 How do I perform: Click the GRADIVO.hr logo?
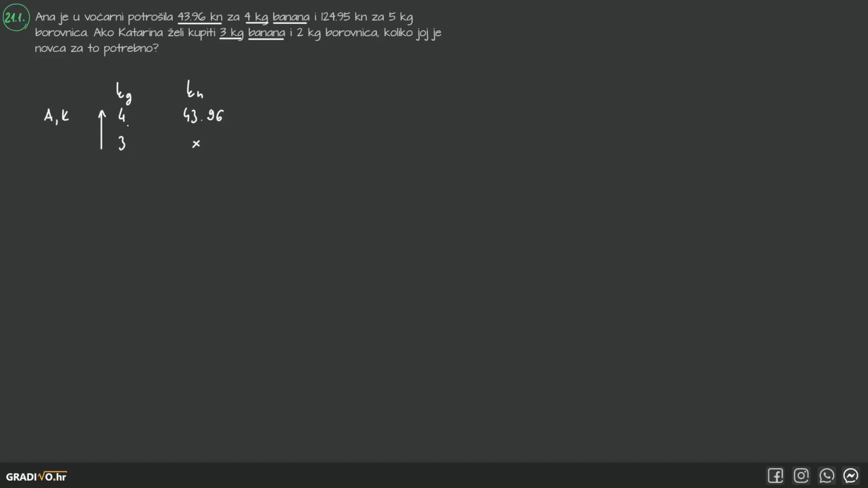pos(36,477)
